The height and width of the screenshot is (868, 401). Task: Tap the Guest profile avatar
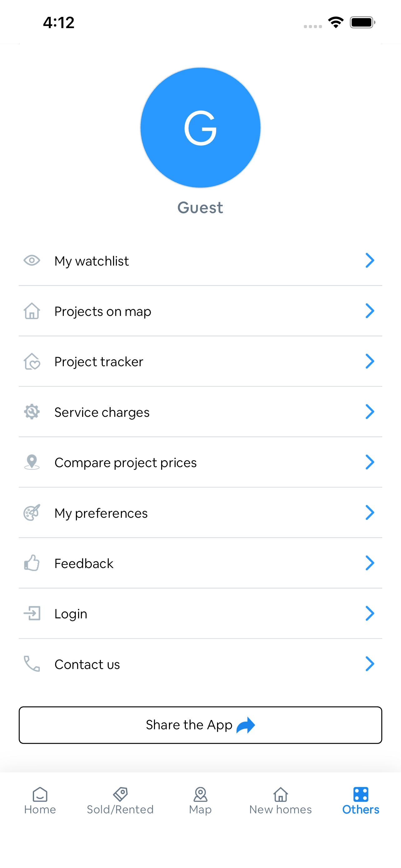pyautogui.click(x=200, y=127)
